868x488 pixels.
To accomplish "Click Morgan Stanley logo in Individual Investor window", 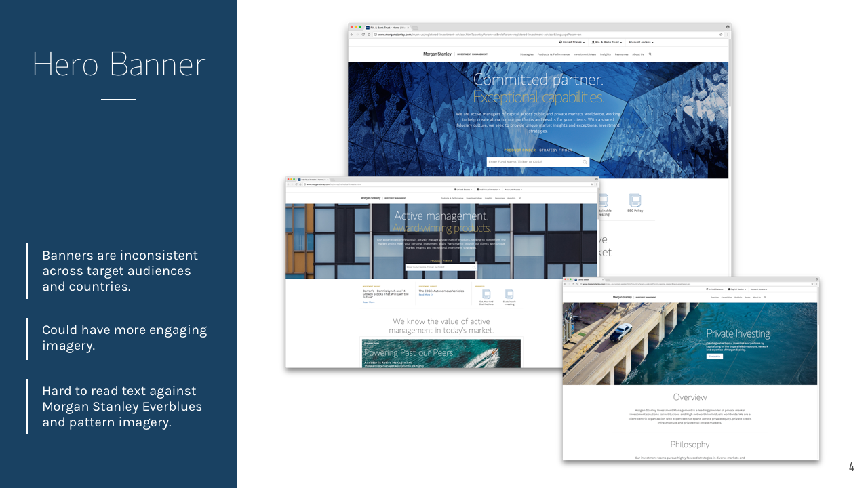I will [371, 198].
